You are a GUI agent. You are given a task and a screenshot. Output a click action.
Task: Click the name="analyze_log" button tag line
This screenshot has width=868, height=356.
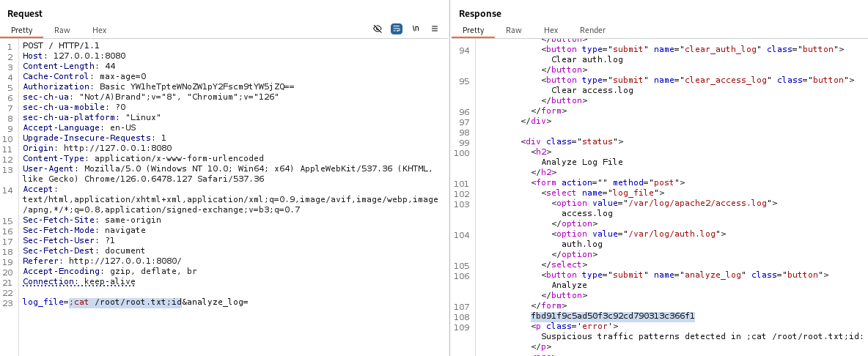685,275
